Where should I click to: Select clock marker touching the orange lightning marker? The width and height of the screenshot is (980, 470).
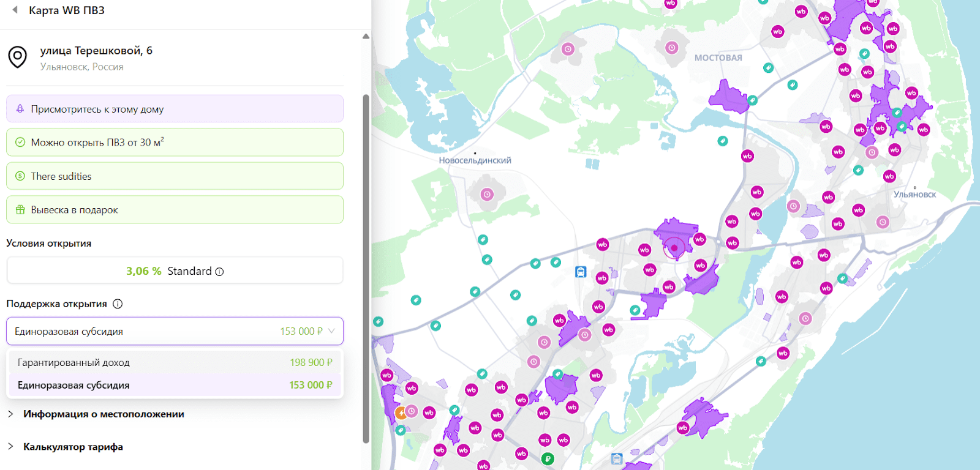(x=412, y=411)
